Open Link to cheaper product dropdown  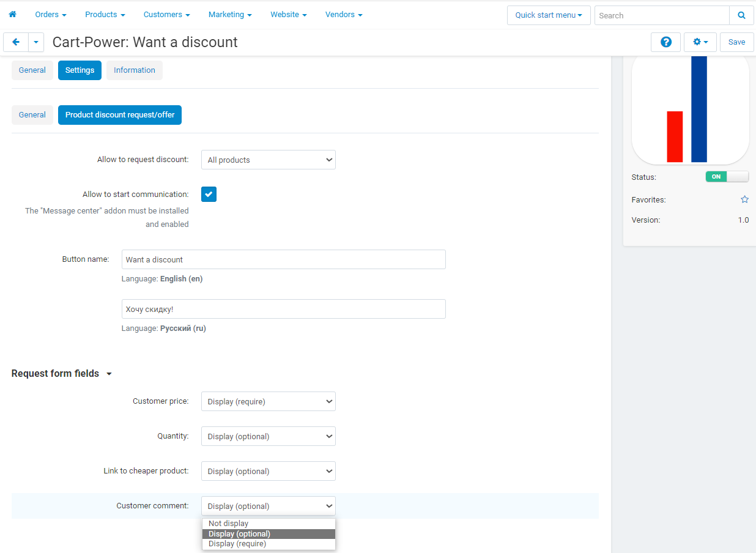(269, 471)
